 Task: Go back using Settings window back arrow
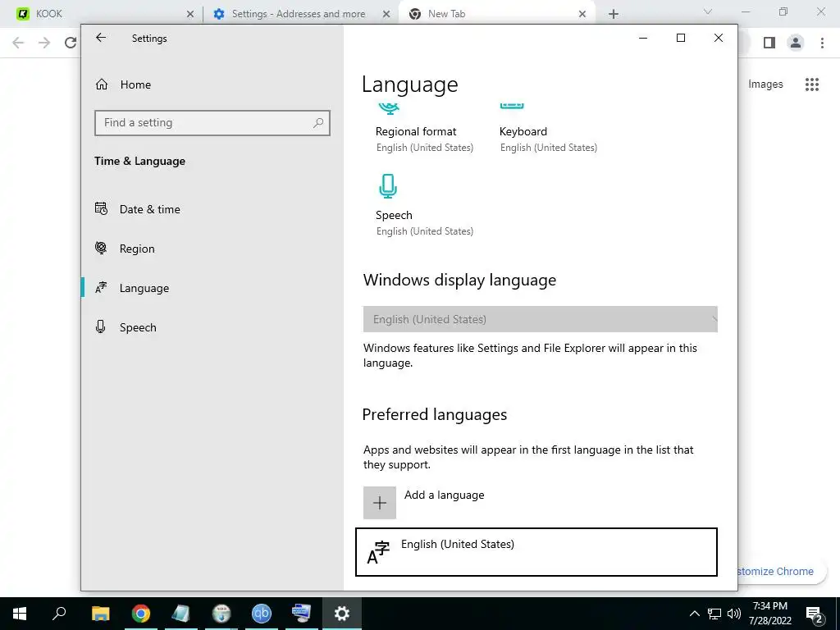[x=101, y=38]
